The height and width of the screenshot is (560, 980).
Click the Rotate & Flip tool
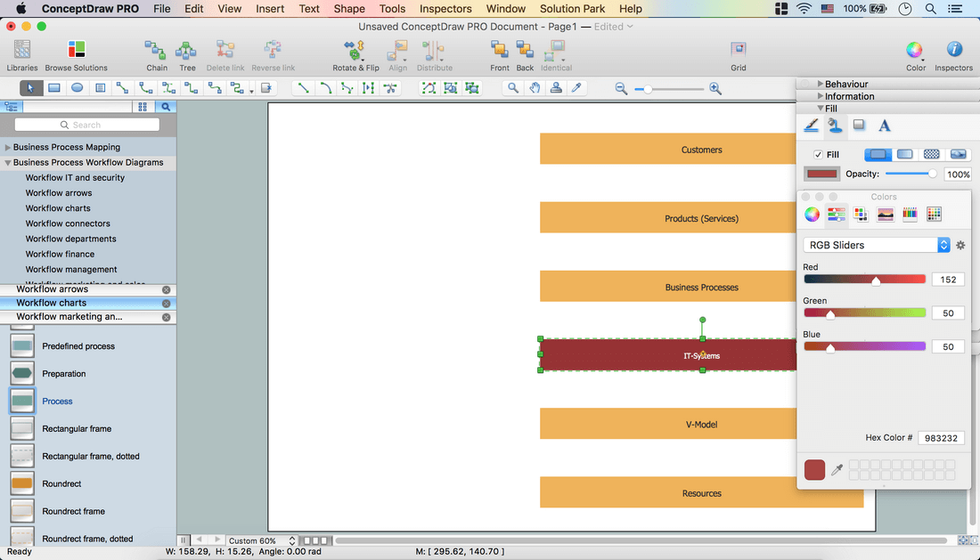pos(355,55)
